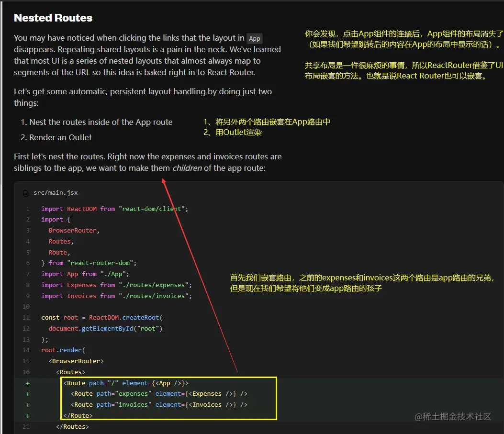The height and width of the screenshot is (434, 504).
Task: Click 'Routes,' in the import list
Action: (61, 241)
